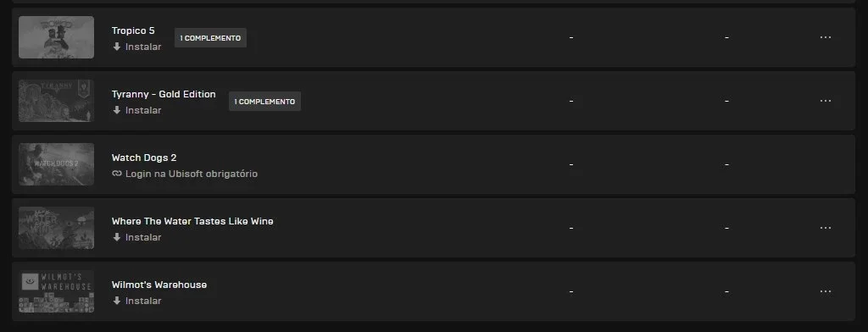Click the link icon under Watch Dogs 2

point(117,174)
